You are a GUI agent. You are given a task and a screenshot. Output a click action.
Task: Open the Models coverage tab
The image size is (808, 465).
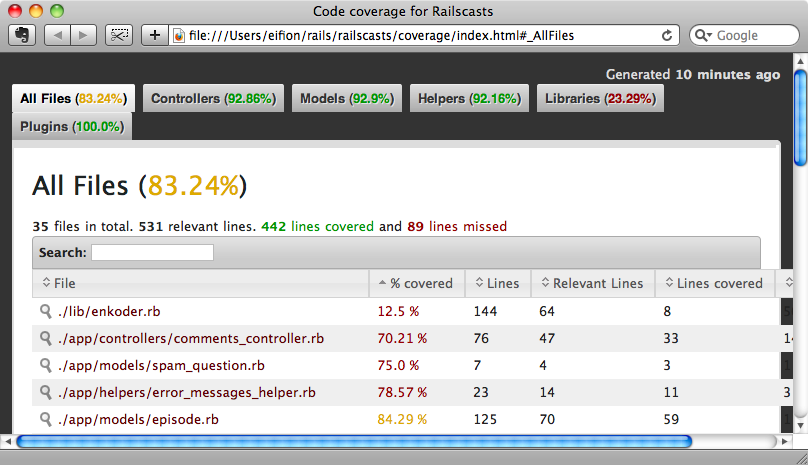[x=347, y=98]
